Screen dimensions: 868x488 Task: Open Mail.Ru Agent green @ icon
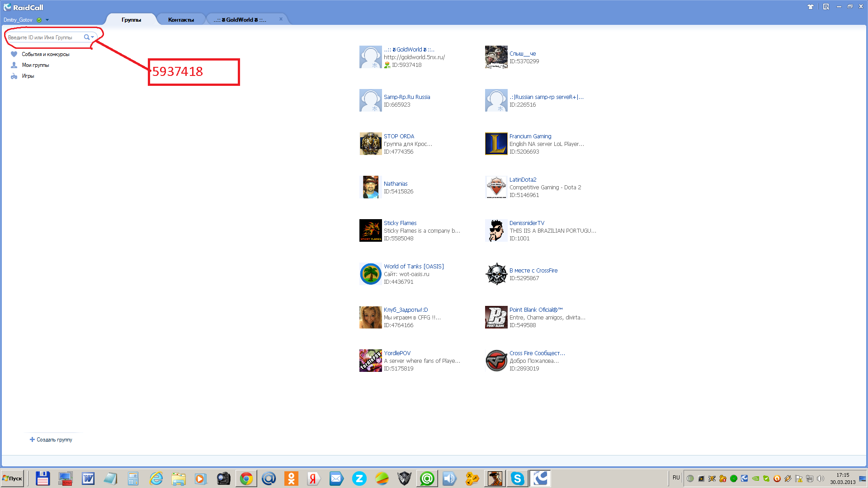tap(427, 479)
